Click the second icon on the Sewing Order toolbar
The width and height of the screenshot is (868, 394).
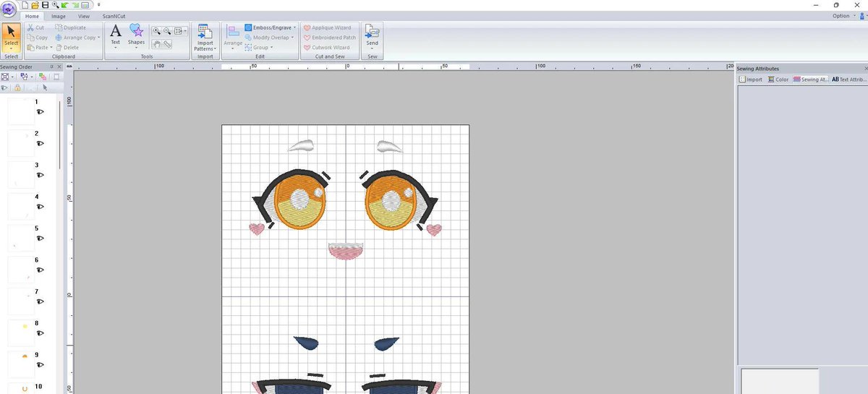(x=25, y=77)
